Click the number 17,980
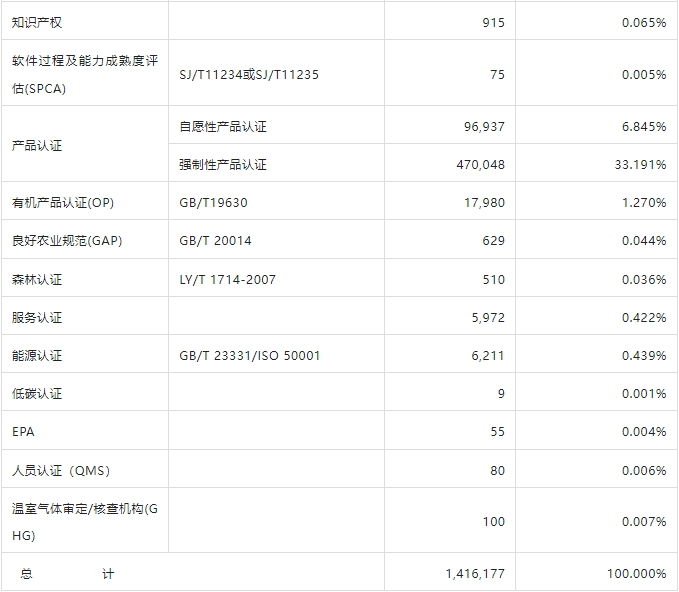 (x=485, y=203)
